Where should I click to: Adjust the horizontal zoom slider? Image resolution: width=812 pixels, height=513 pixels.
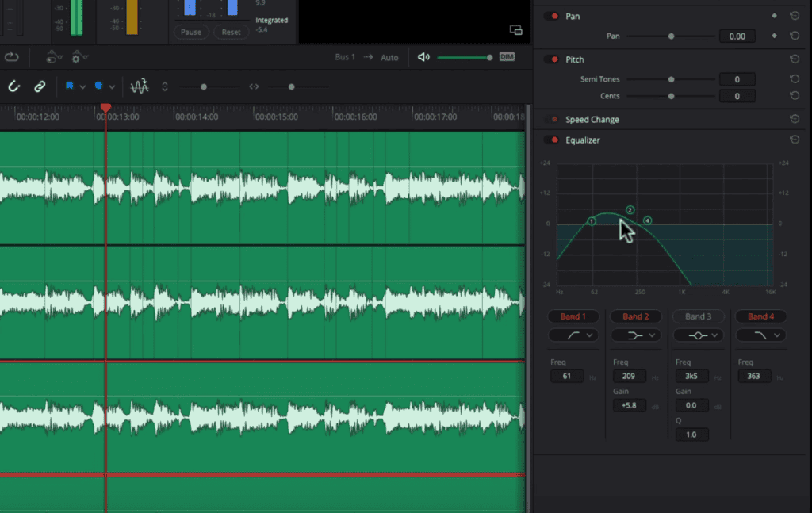pos(292,87)
